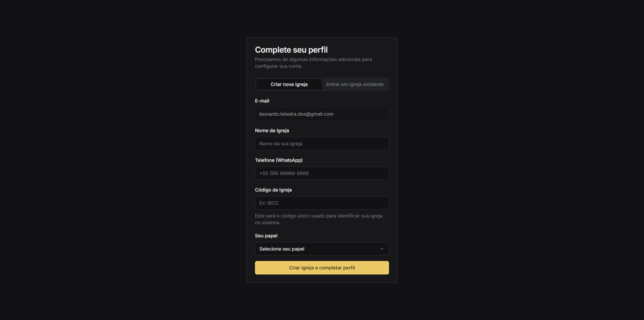This screenshot has height=320, width=644.
Task: Open the 'Selecione seu papel' dropdown
Action: point(321,249)
